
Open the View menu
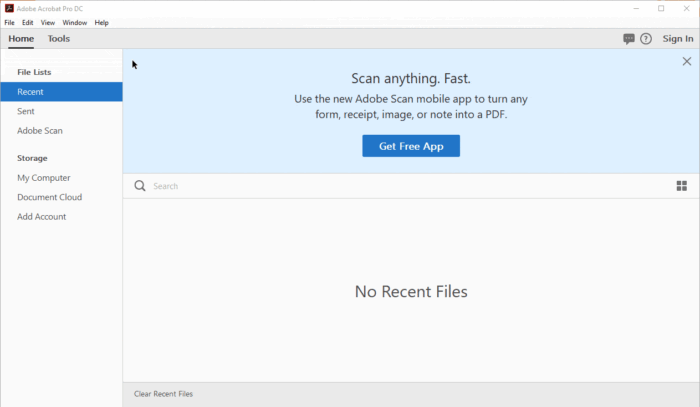[48, 22]
